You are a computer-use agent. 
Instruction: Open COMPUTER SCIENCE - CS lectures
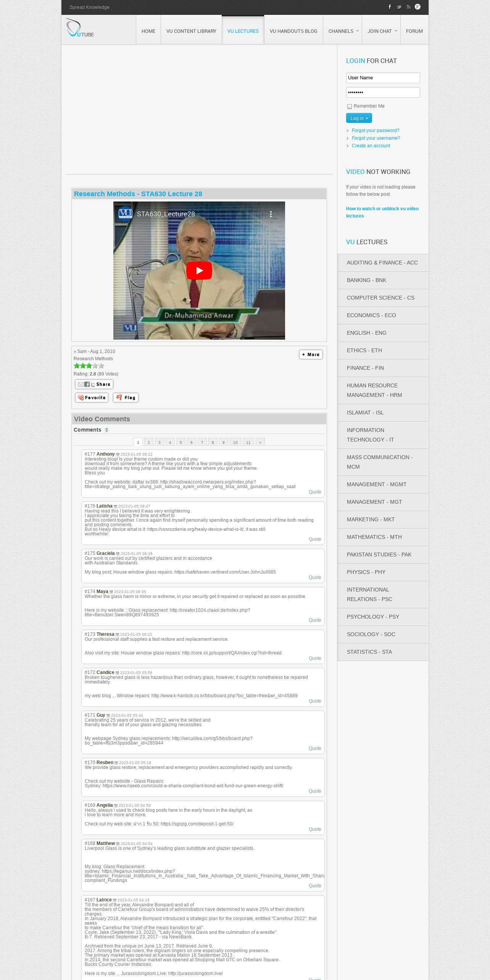pyautogui.click(x=383, y=298)
